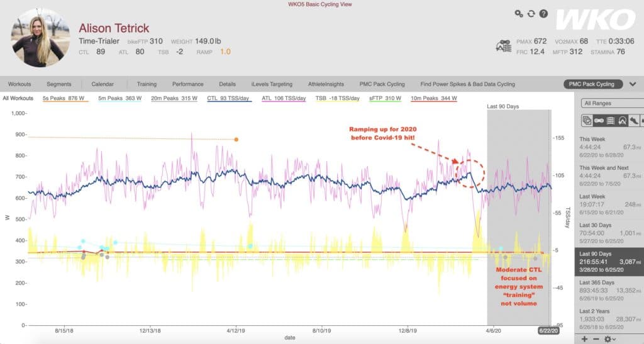Toggle the CTL 93 TSS/day legend
Viewport: 644px width, 344px height.
tap(228, 99)
